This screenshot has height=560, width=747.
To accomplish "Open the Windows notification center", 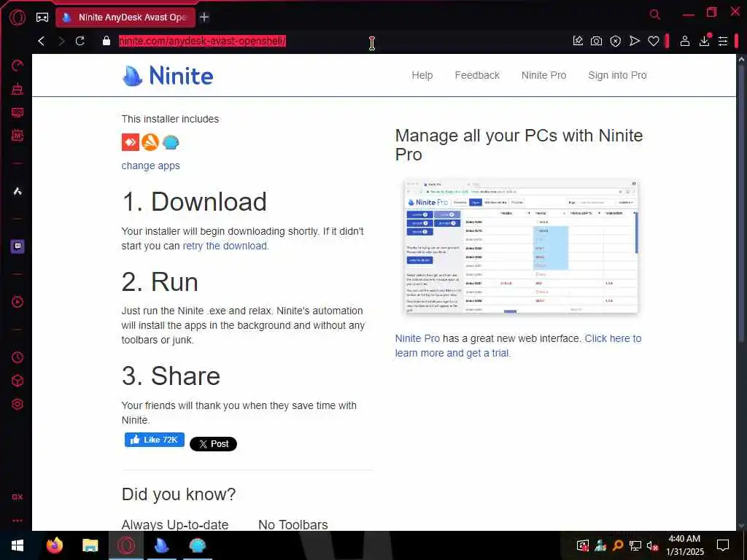I will 723,545.
